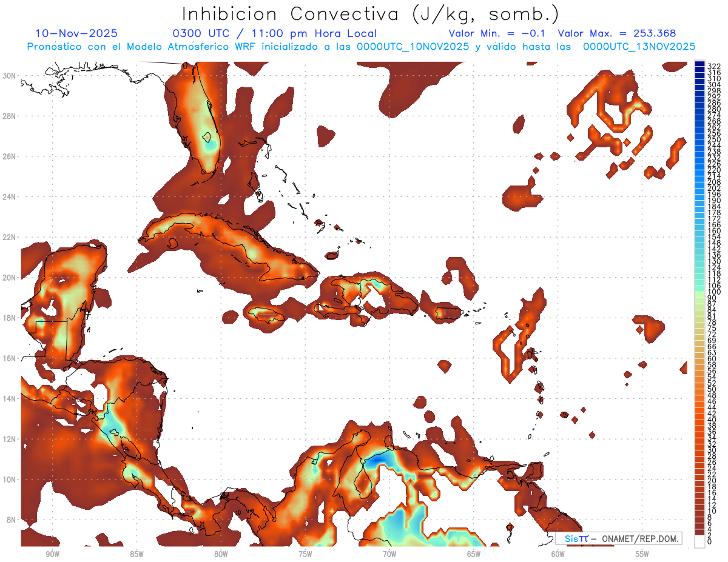Click the pale green 100 colorbar swatch
728x562 pixels.
point(700,293)
